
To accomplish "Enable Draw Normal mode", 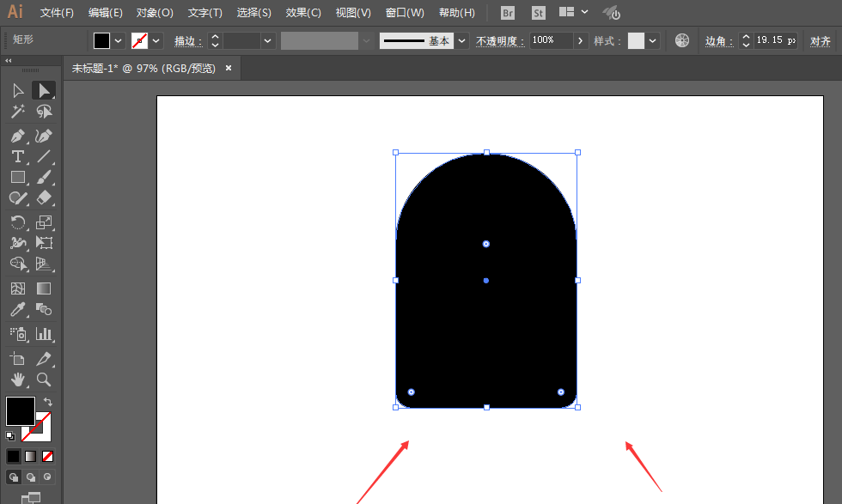I will point(14,477).
